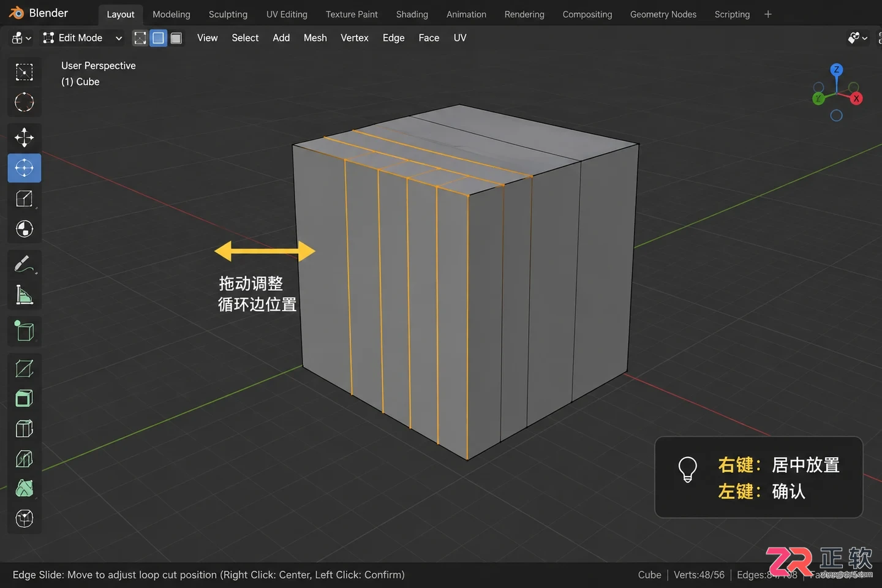Switch to the Shading workspace tab
Screen dimensions: 882x588
(x=412, y=14)
